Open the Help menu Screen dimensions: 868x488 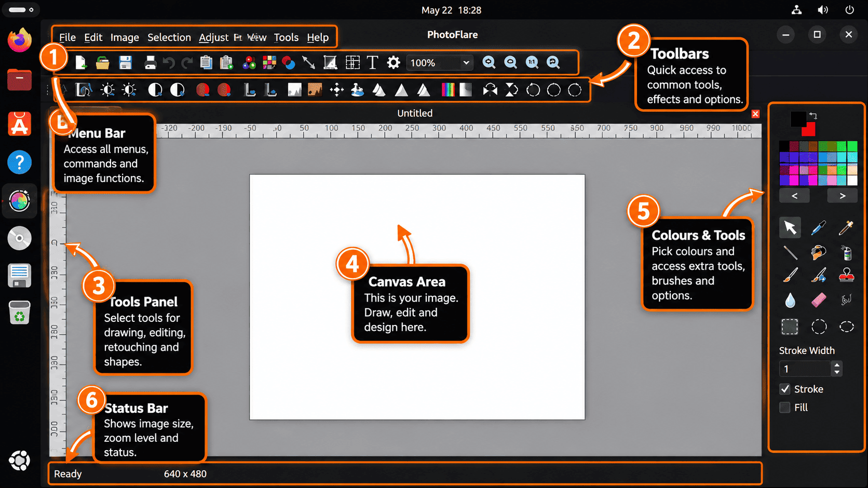click(318, 37)
